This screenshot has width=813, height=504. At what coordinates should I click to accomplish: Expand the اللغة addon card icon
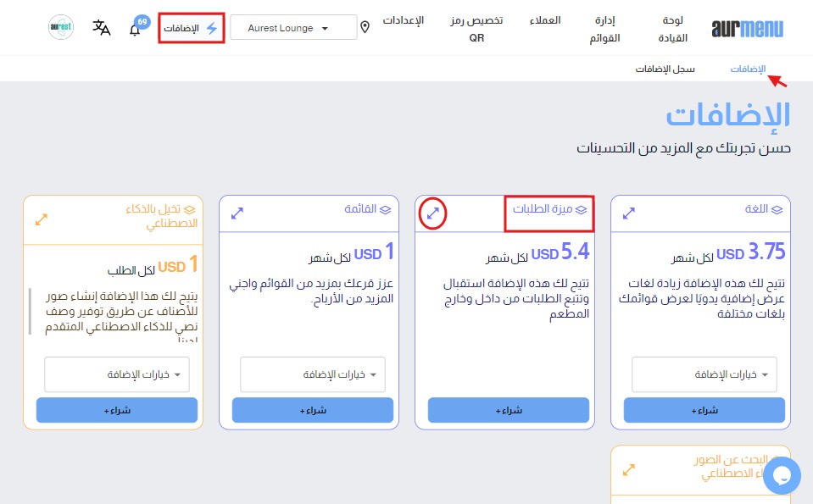click(x=629, y=215)
